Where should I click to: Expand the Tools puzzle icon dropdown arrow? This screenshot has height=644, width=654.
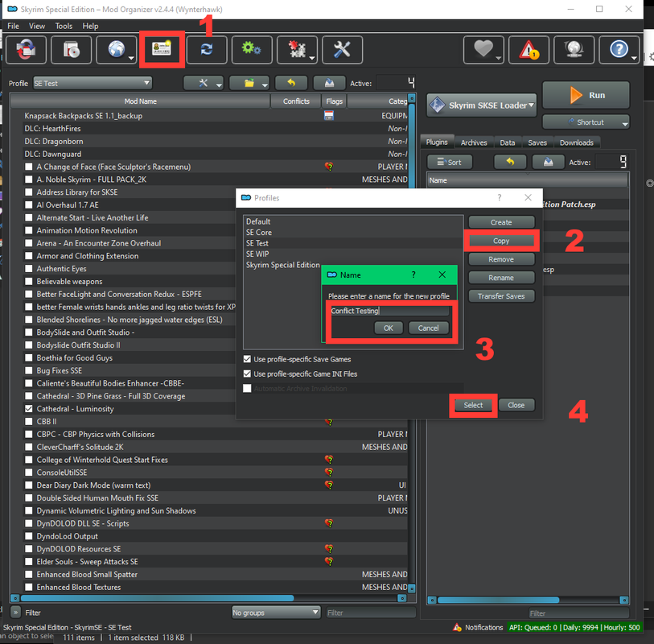(312, 58)
